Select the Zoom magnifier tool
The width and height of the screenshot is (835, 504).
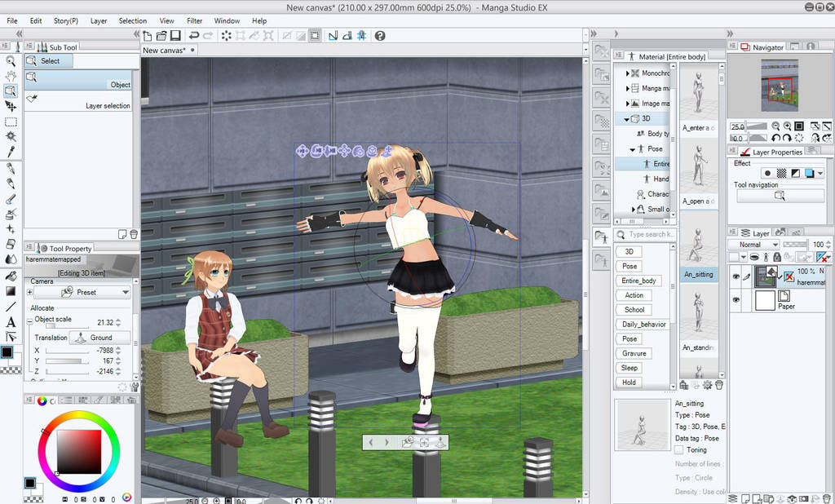click(x=10, y=60)
